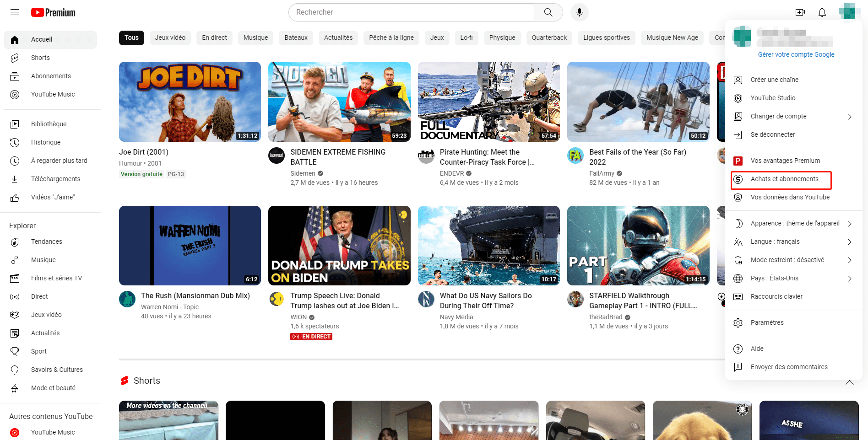Select Créer une chaîne

794,80
